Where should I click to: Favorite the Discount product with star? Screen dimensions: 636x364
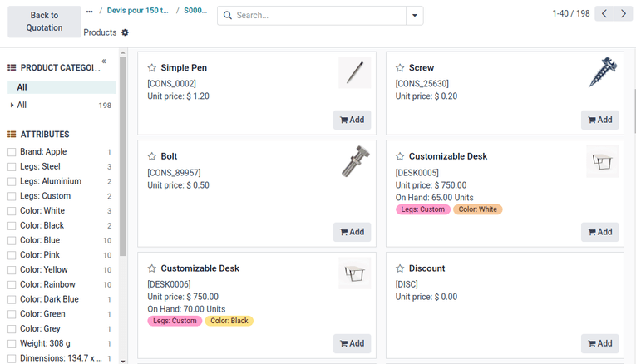[x=400, y=268]
